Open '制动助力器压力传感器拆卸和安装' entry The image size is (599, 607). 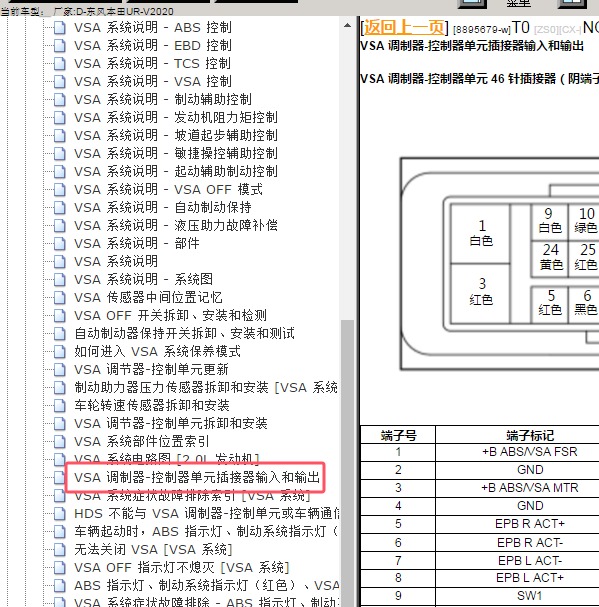[206, 388]
